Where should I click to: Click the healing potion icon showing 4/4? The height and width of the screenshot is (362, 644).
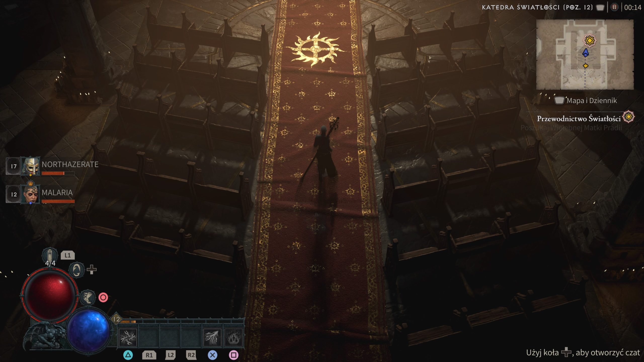pyautogui.click(x=50, y=255)
